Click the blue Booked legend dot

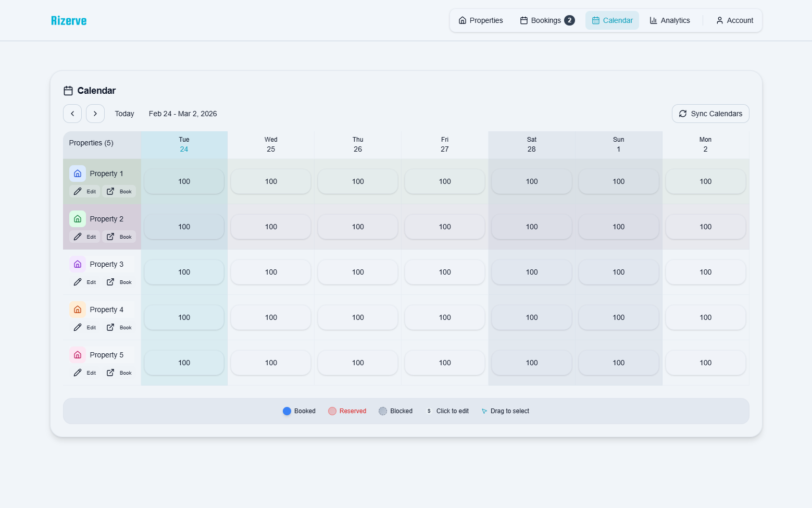coord(286,411)
